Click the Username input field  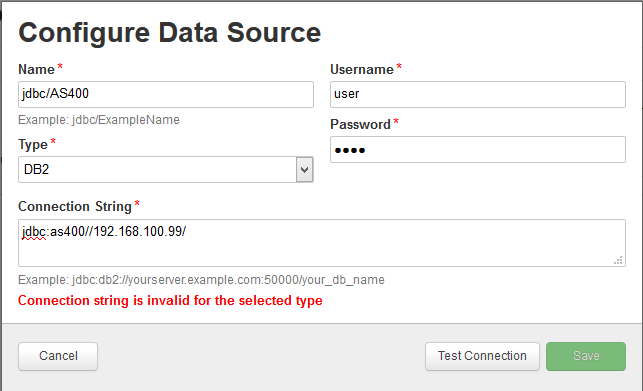pyautogui.click(x=478, y=94)
